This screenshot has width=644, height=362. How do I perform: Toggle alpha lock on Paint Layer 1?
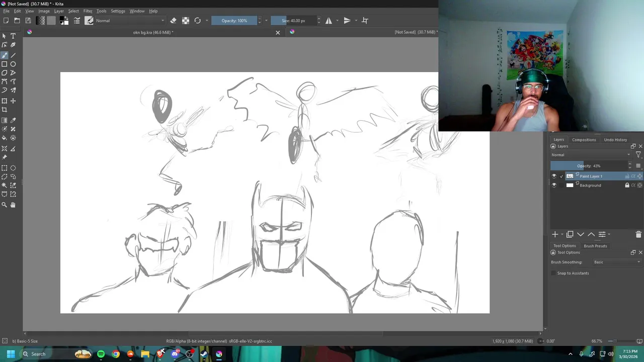coord(640,176)
